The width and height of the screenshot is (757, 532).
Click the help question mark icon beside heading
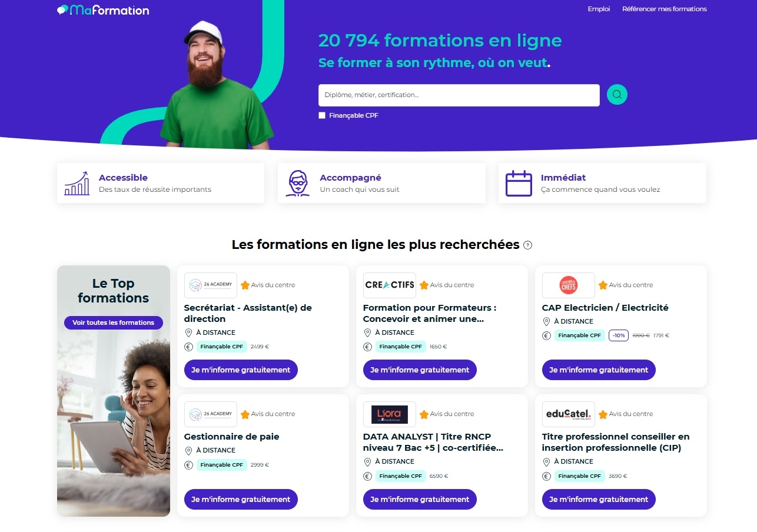527,245
